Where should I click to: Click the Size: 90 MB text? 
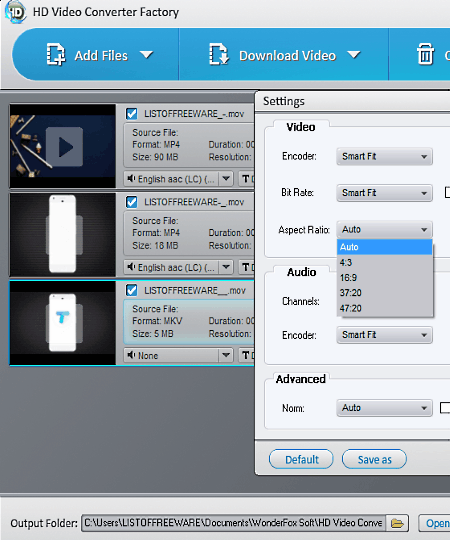tap(155, 157)
